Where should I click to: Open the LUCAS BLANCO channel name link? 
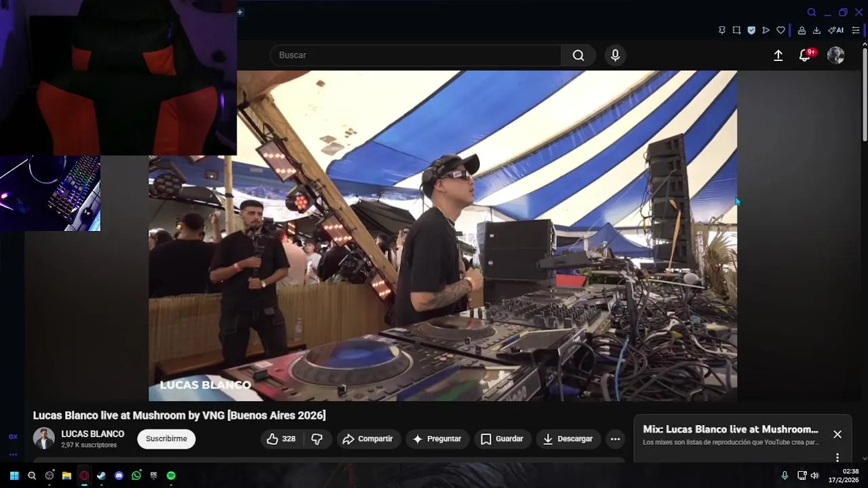tap(93, 434)
